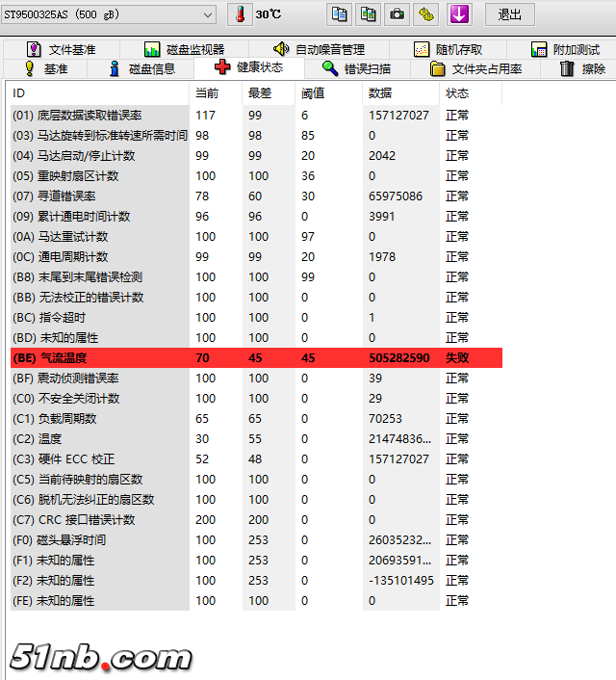The height and width of the screenshot is (680, 616).
Task: Click the 最差 column header
Action: point(269,93)
